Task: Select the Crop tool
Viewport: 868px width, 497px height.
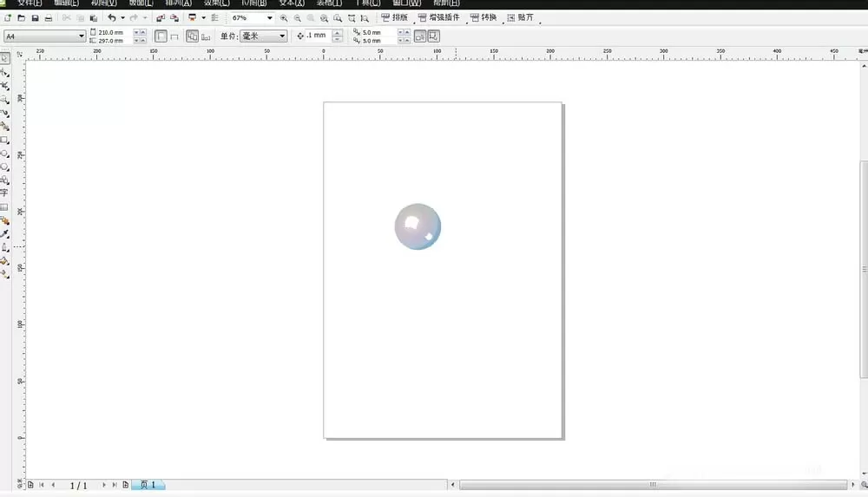Action: coord(5,86)
